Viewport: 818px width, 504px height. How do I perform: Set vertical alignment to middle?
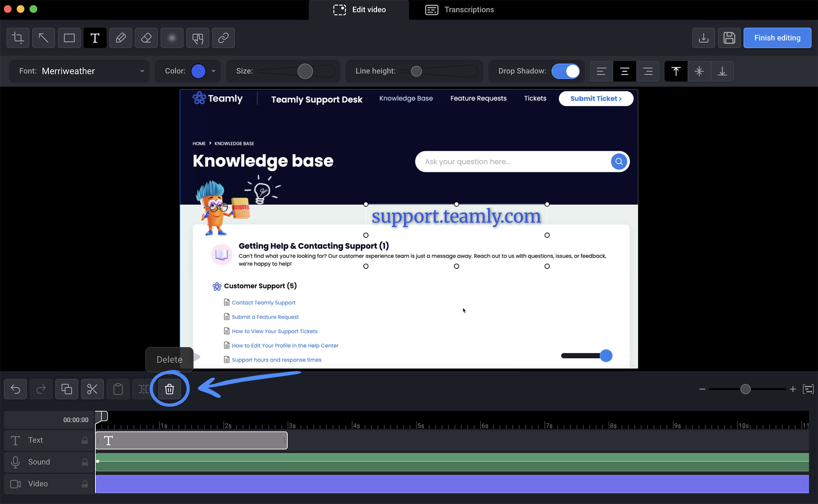pos(699,71)
